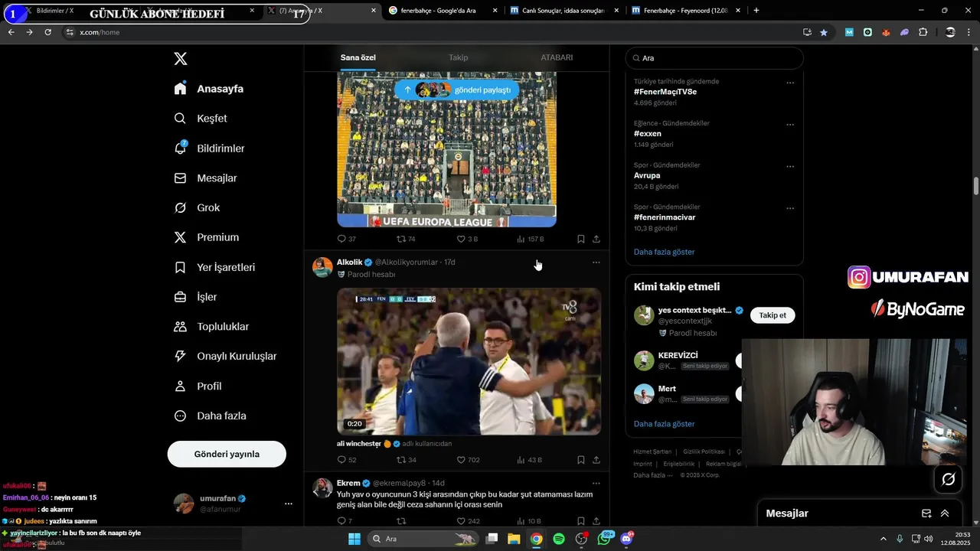980x551 pixels.
Task: Open more options on Alkolik's post
Action: [x=596, y=262]
